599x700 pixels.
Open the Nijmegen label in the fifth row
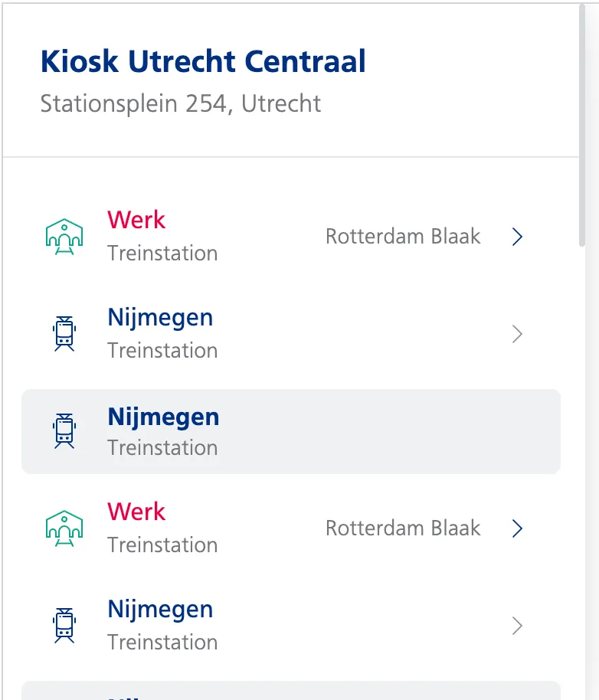click(160, 609)
